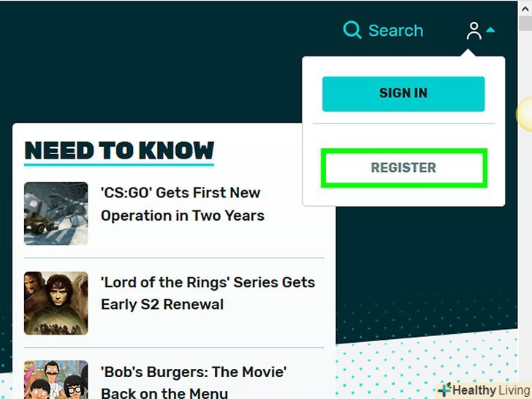
Task: Open the Search text link
Action: point(396,31)
